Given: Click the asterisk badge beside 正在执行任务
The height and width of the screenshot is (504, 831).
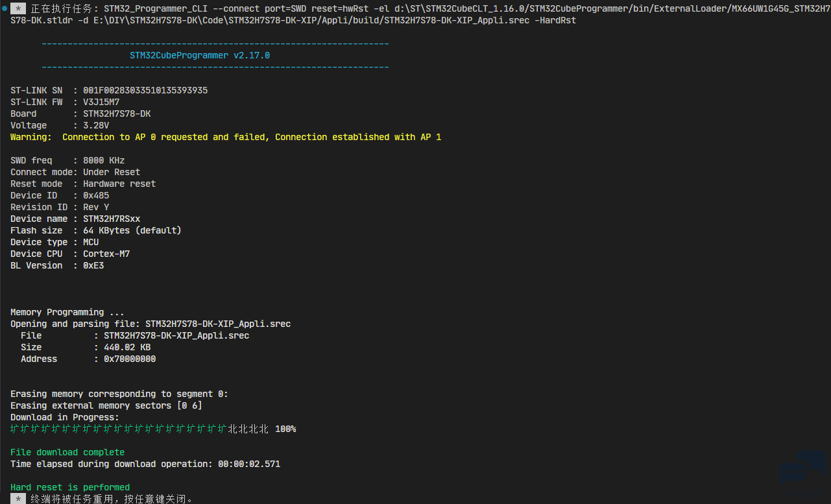Looking at the screenshot, I should point(18,8).
